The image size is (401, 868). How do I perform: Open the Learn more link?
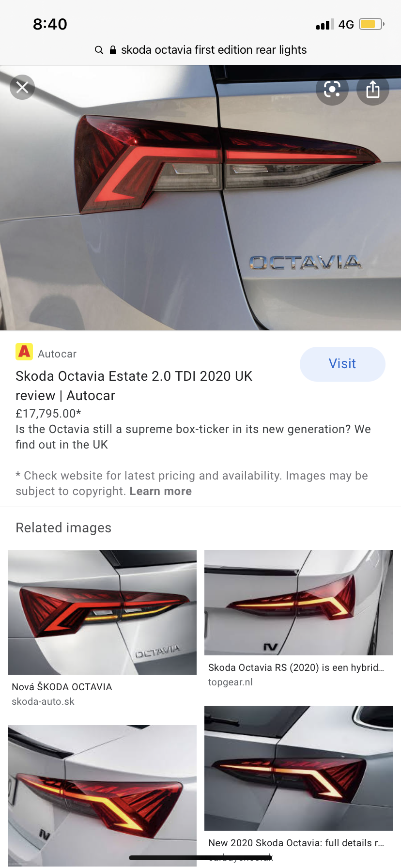tap(161, 491)
